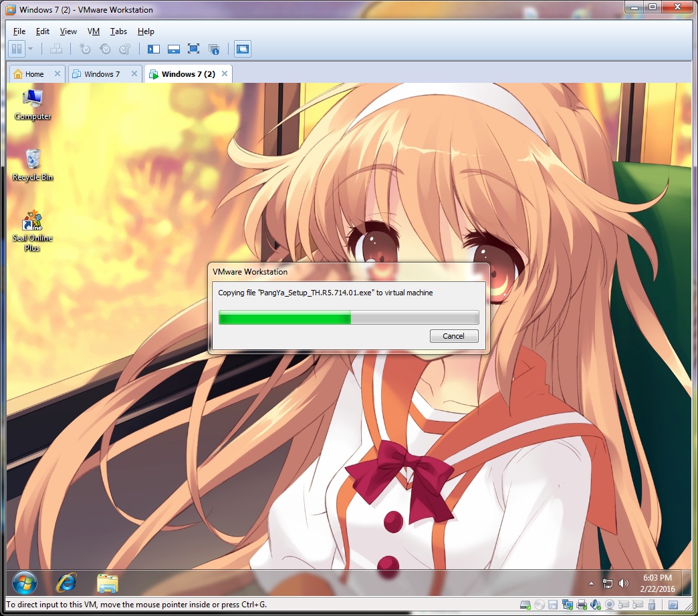The height and width of the screenshot is (616, 698).
Task: Click the Computer desktop icon
Action: coord(33,105)
